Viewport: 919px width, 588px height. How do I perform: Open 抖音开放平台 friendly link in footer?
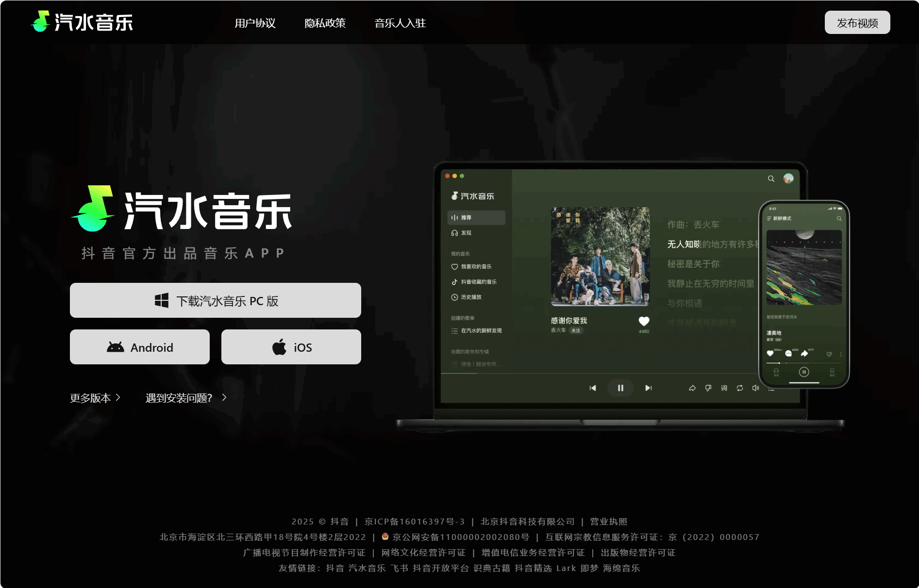[x=440, y=568]
